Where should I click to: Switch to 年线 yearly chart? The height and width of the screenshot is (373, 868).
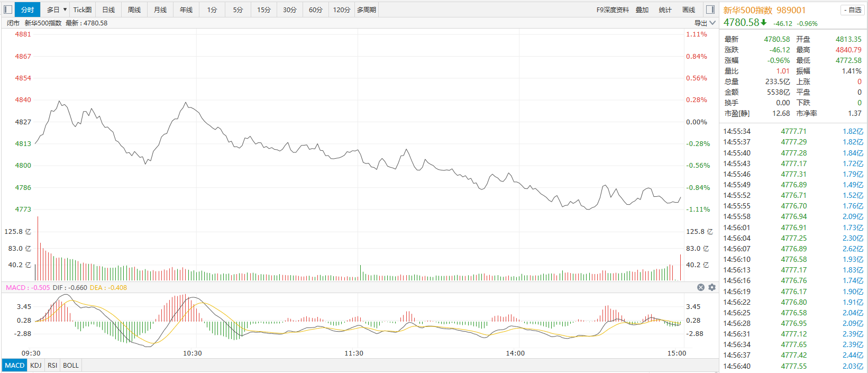click(186, 10)
